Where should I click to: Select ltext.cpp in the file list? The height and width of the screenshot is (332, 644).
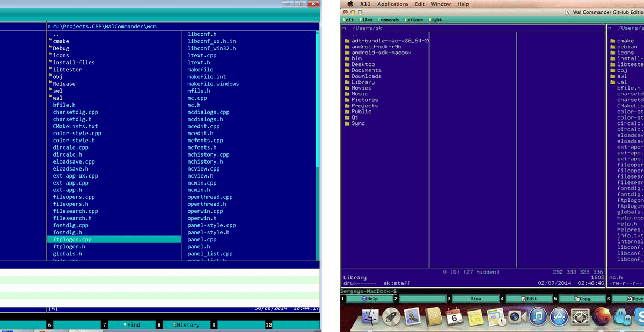pyautogui.click(x=202, y=55)
